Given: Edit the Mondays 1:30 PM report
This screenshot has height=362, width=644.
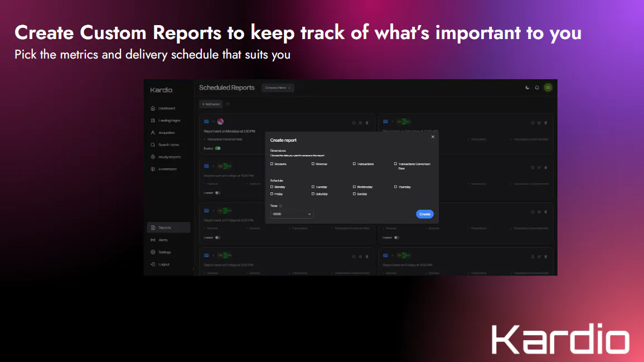Looking at the screenshot, I should click(x=361, y=123).
